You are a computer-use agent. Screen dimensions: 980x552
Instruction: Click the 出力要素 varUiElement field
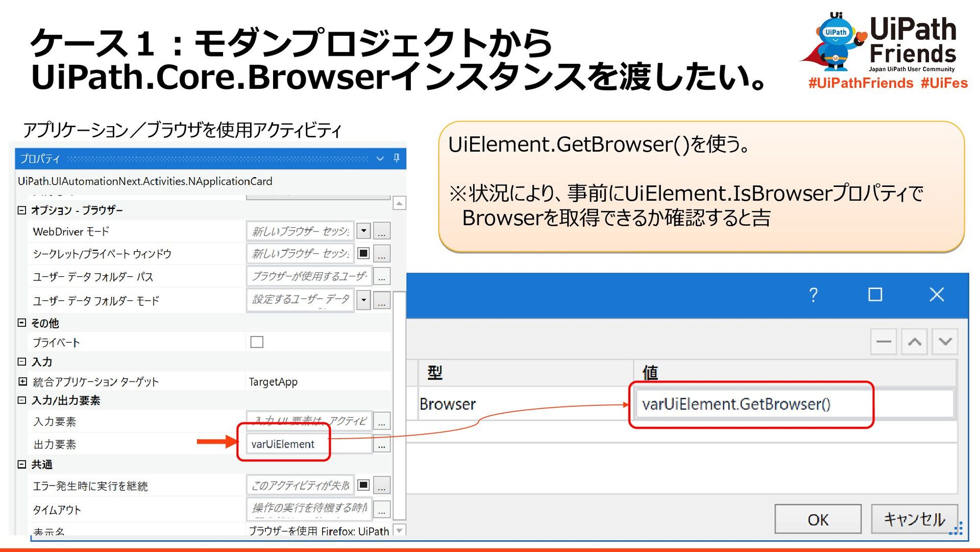click(309, 444)
